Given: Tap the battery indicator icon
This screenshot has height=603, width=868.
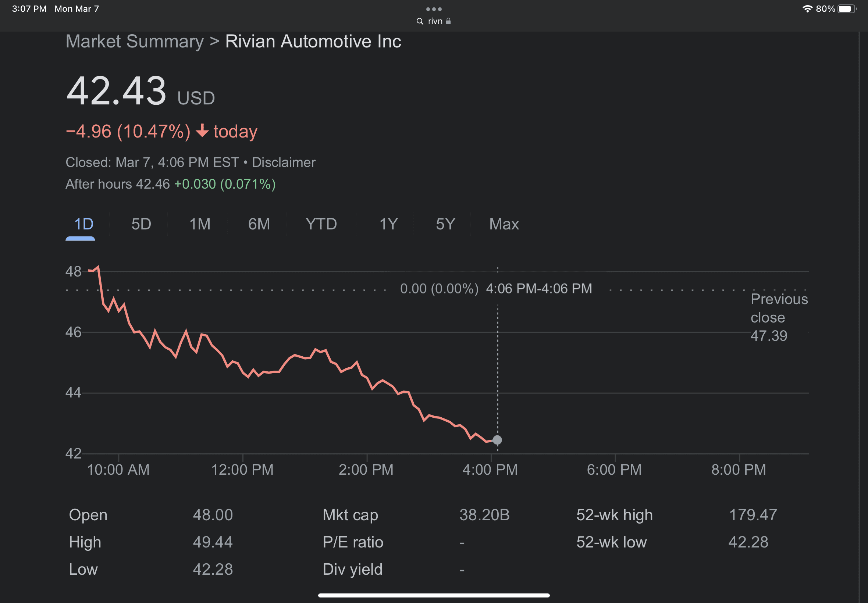Looking at the screenshot, I should [x=847, y=9].
